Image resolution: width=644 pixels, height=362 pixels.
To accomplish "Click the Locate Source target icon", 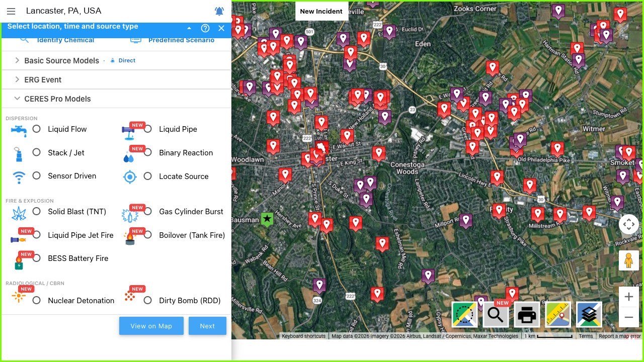I will point(130,177).
